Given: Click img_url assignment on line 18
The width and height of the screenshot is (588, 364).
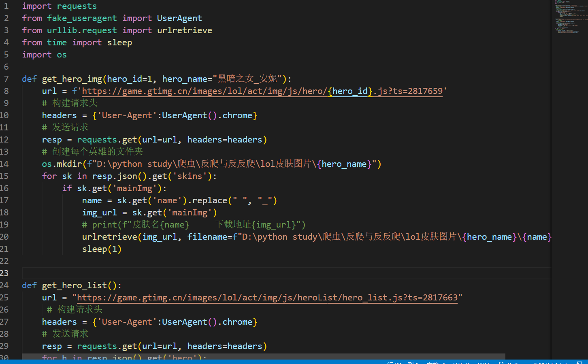Looking at the screenshot, I should 100,213.
